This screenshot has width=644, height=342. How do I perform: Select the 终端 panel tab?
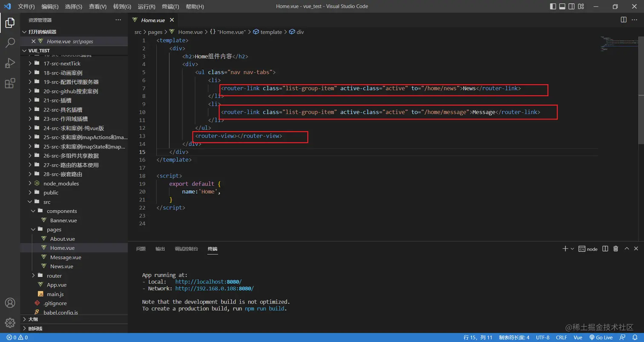[213, 249]
